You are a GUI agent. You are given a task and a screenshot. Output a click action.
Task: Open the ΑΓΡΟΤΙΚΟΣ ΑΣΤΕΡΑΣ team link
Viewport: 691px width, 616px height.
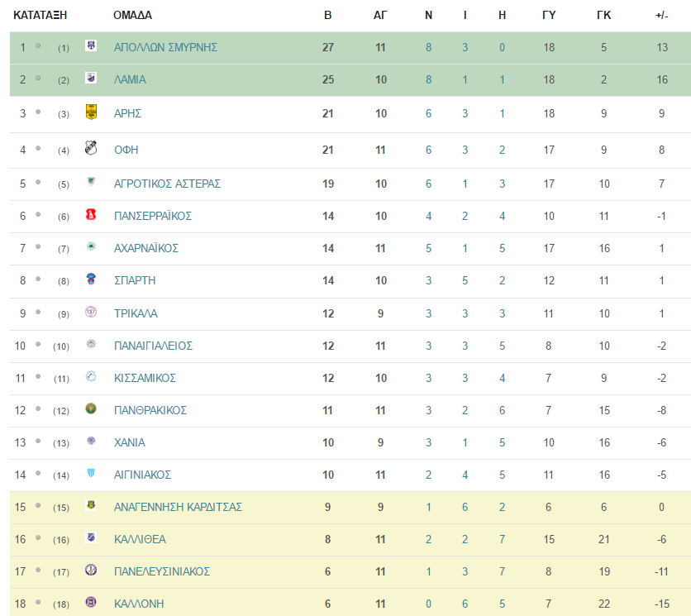[x=167, y=184]
